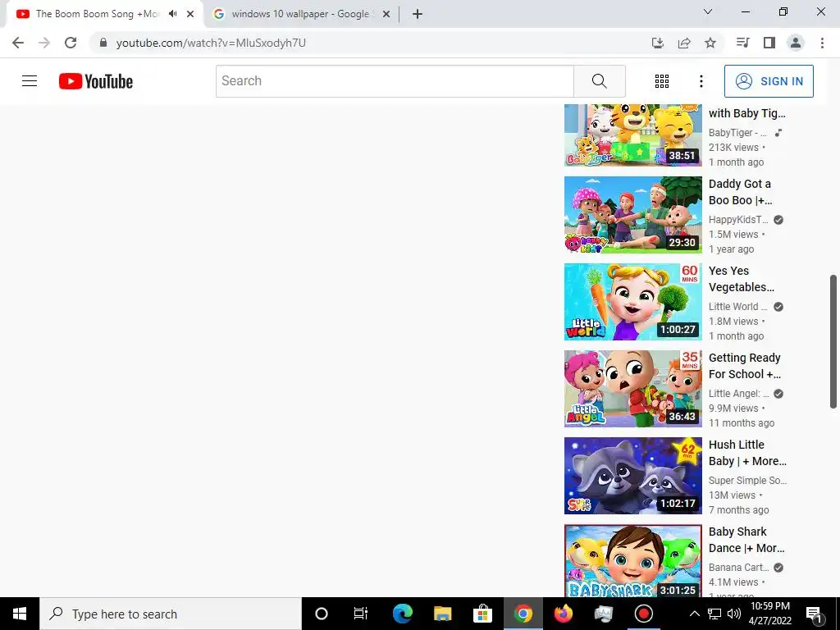Go to YouTube home via logo
This screenshot has height=630, width=840.
[x=96, y=81]
